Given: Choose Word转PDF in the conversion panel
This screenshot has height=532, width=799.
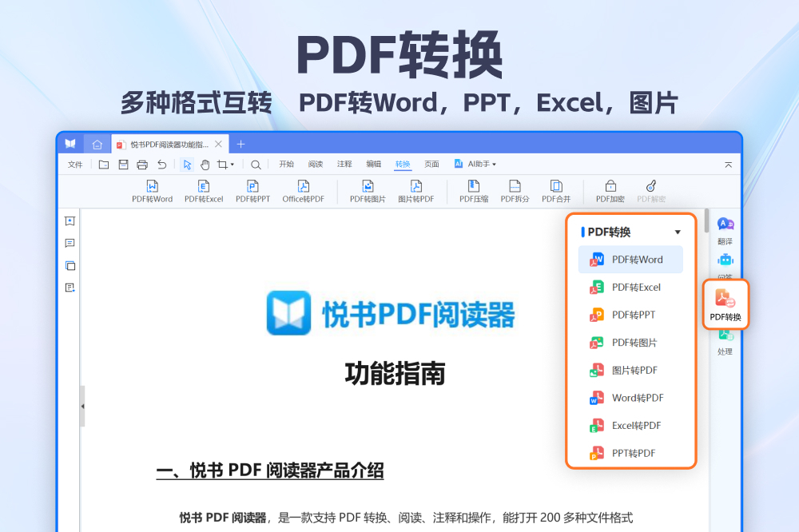Looking at the screenshot, I should pos(630,398).
